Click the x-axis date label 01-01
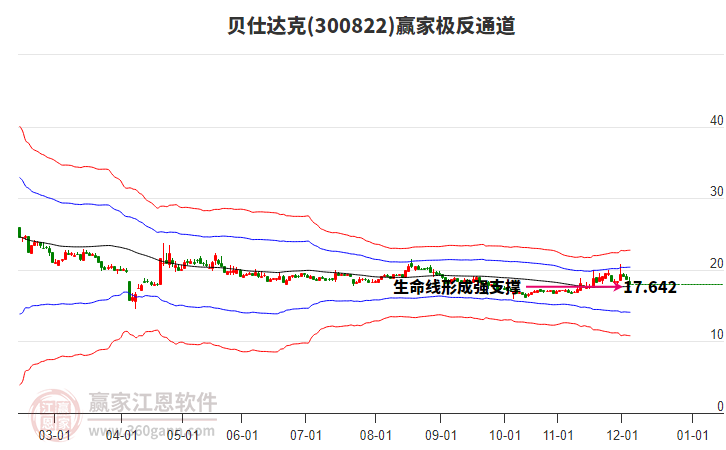This screenshot has height=450, width=726. coord(693,436)
